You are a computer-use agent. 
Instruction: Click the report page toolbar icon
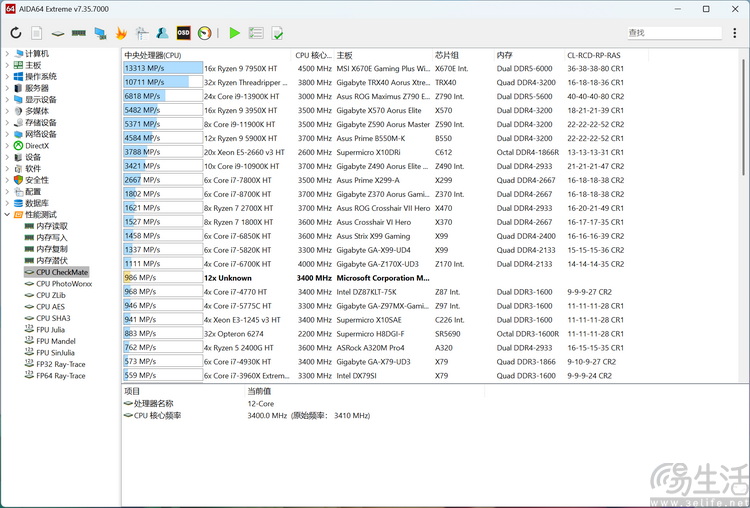[x=37, y=33]
